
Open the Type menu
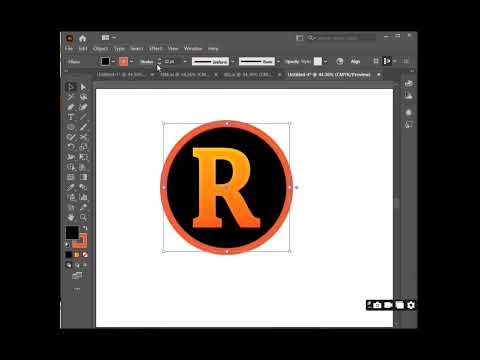(119, 49)
